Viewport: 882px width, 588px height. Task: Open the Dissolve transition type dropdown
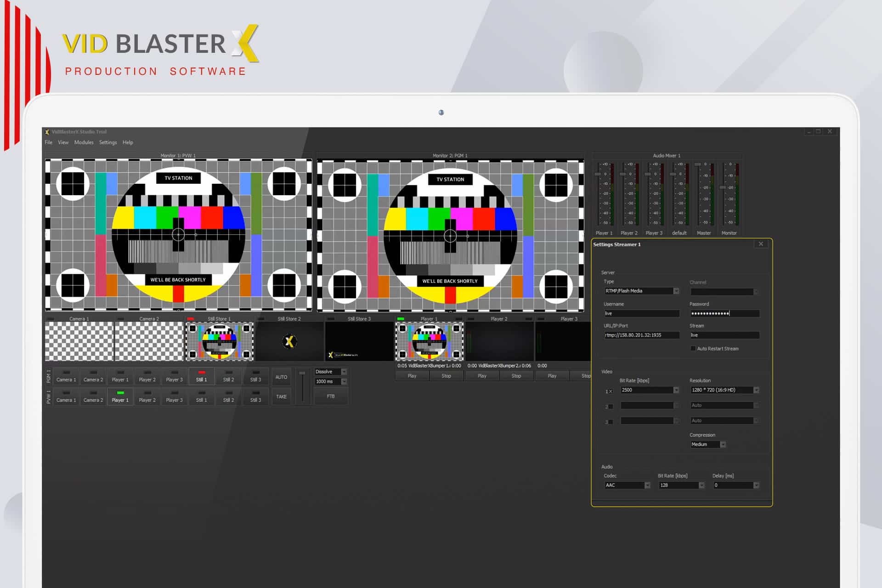click(331, 372)
